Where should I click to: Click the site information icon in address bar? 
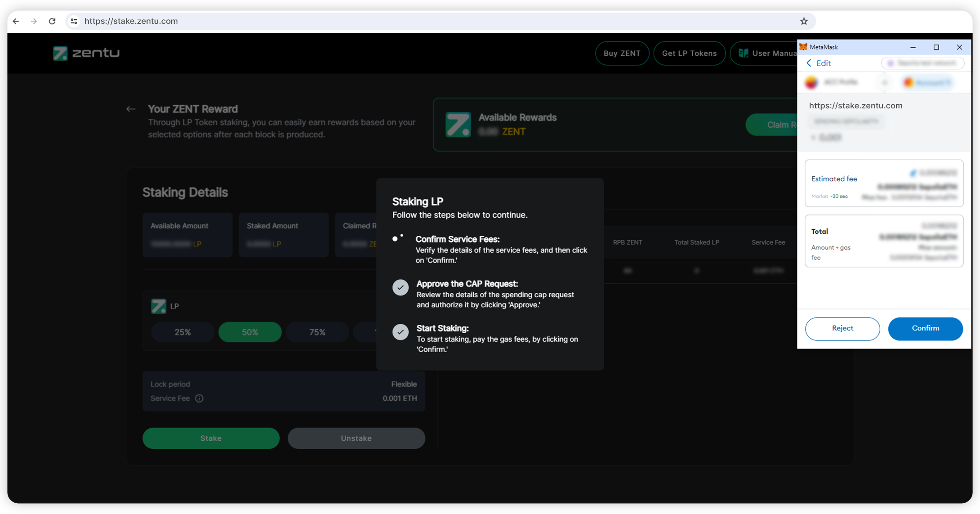coord(74,21)
